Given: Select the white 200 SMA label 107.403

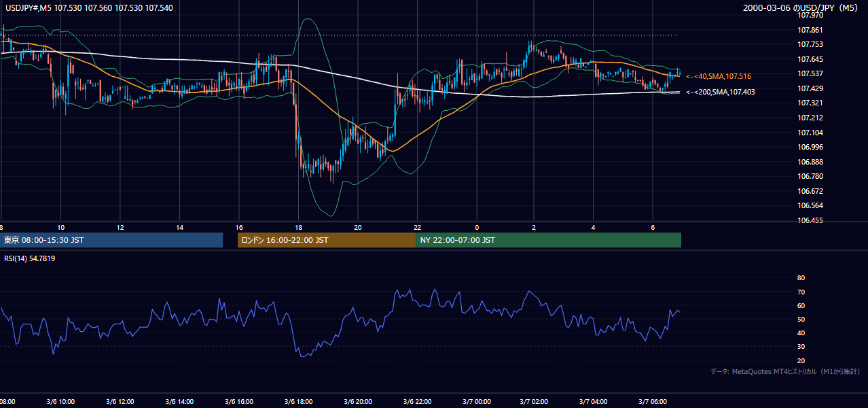Looking at the screenshot, I should point(721,92).
